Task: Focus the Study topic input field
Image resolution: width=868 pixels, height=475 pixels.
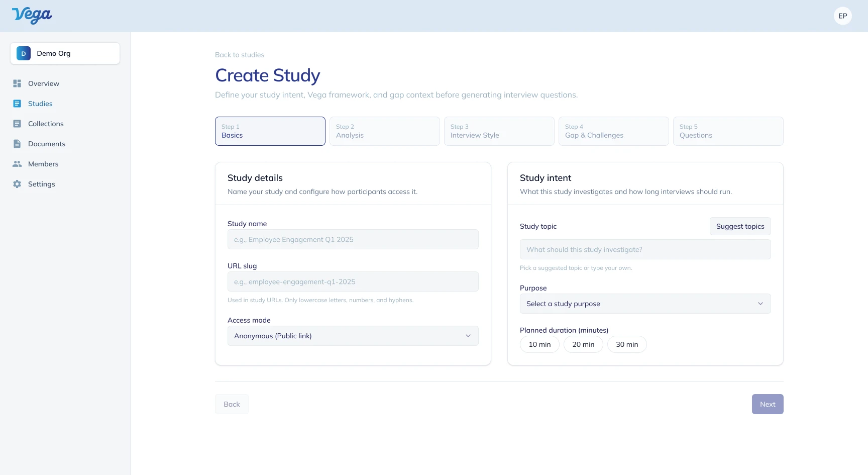Action: [x=645, y=249]
